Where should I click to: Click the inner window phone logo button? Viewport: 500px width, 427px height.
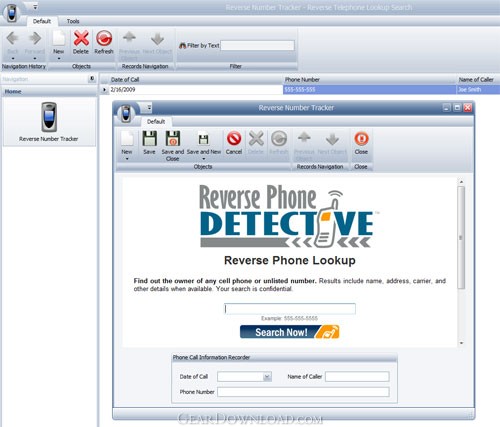click(126, 113)
